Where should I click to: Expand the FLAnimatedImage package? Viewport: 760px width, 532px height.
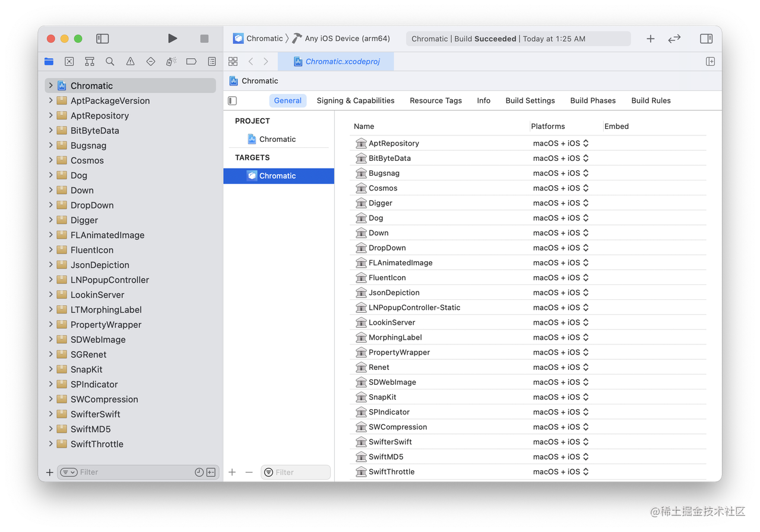pyautogui.click(x=51, y=235)
